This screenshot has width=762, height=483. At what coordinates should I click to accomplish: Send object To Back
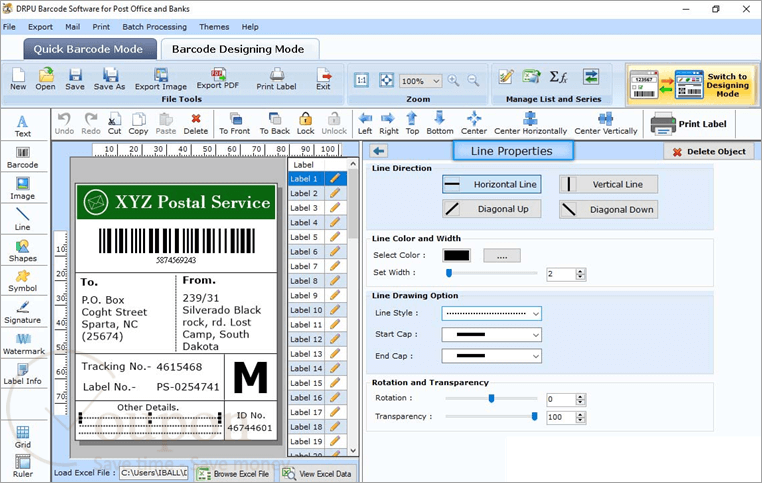click(x=275, y=123)
